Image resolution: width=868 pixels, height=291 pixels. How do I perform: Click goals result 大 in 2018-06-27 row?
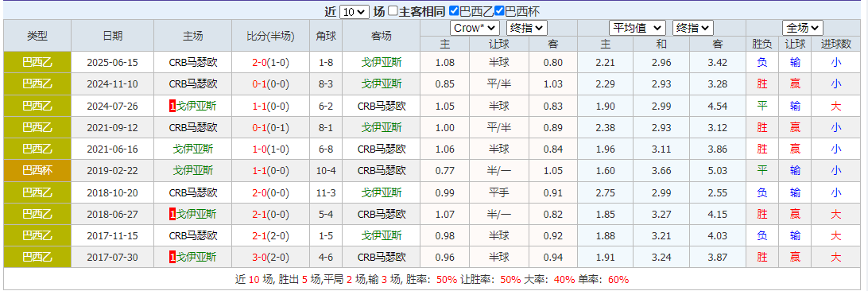point(836,214)
